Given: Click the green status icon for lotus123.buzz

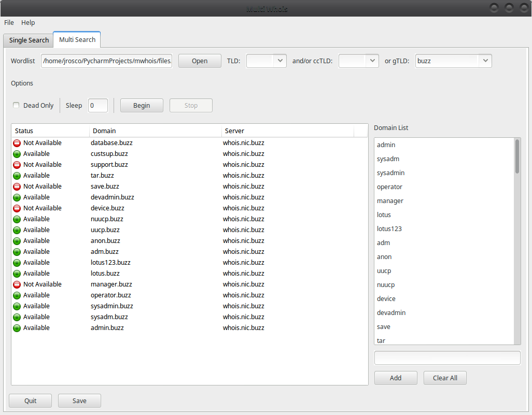Looking at the screenshot, I should [x=17, y=263].
